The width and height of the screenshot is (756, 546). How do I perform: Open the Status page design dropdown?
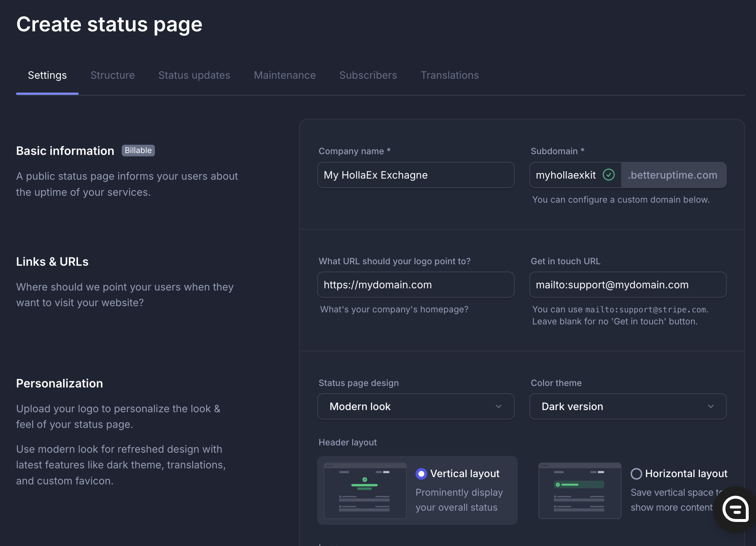pos(408,406)
